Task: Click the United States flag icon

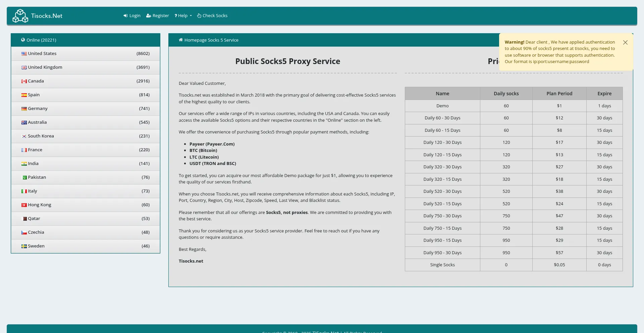Action: pyautogui.click(x=24, y=54)
